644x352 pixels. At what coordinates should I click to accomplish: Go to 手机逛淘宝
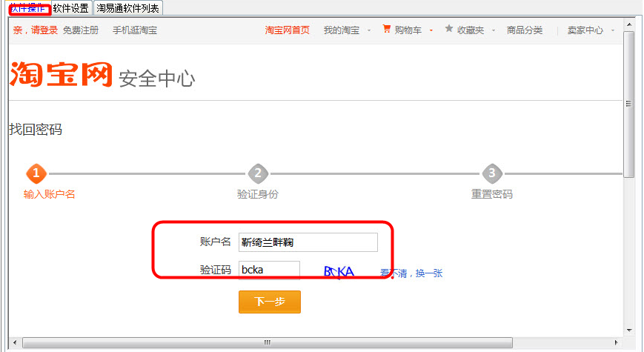tap(135, 30)
